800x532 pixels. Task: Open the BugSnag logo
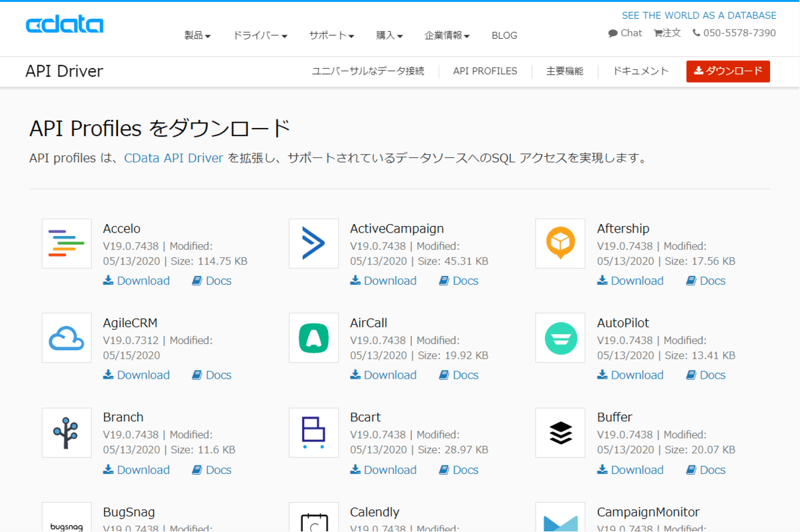[x=67, y=517]
